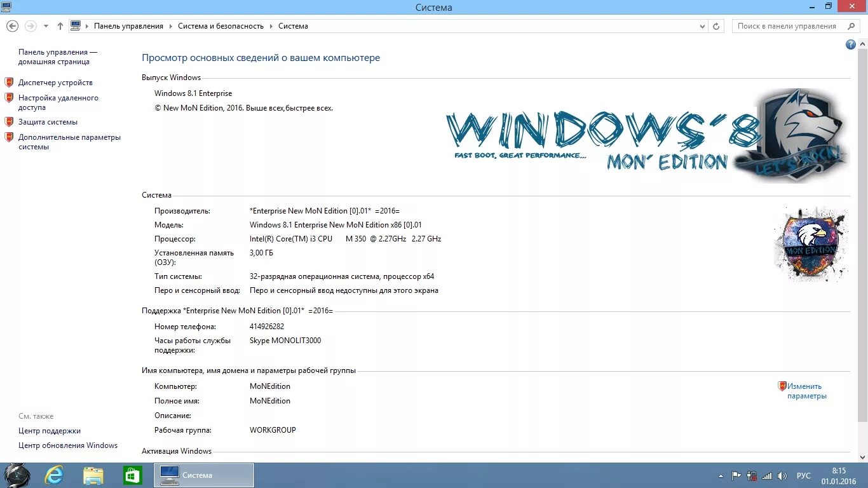Open File Explorer from taskbar

pos(93,475)
